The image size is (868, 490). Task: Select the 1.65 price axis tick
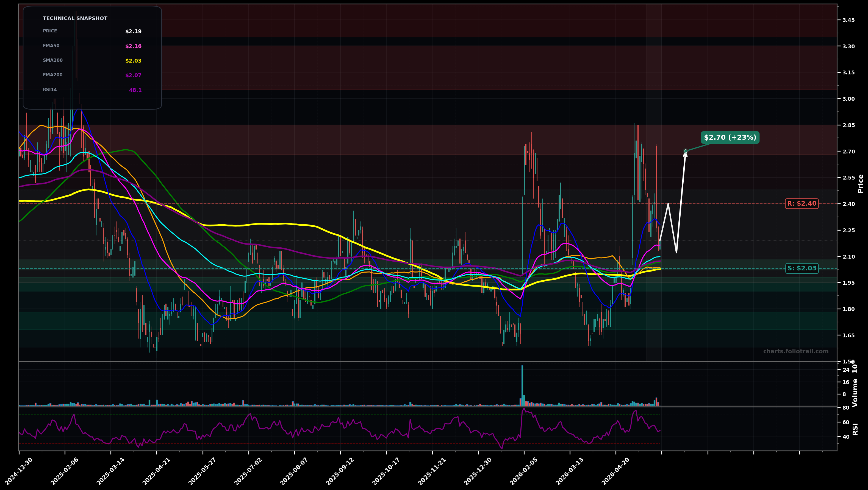[x=848, y=335]
